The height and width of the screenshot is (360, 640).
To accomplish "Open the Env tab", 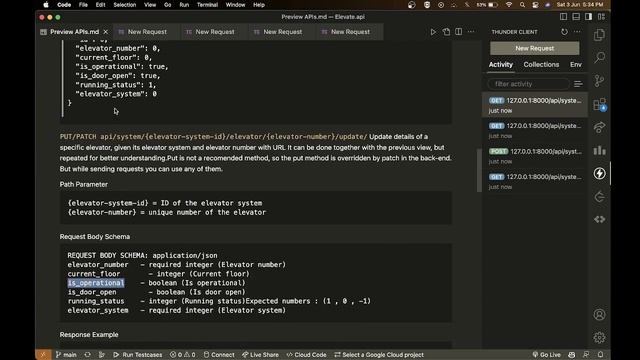I will (576, 64).
